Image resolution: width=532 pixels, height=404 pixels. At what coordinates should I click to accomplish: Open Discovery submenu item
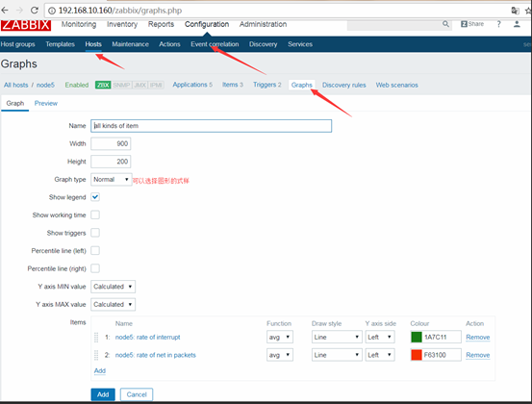click(x=263, y=44)
